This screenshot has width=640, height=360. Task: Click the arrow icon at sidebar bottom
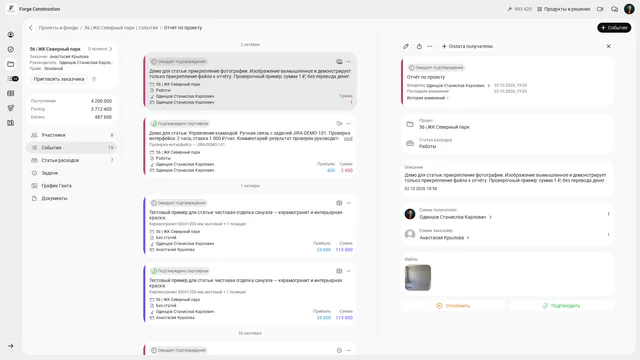(x=11, y=346)
